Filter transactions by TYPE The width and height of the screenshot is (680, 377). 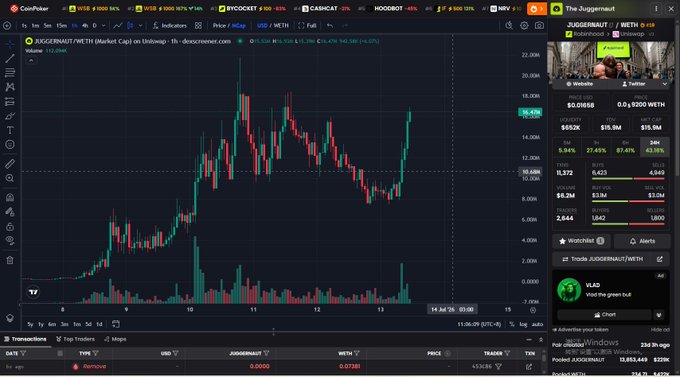coord(95,354)
